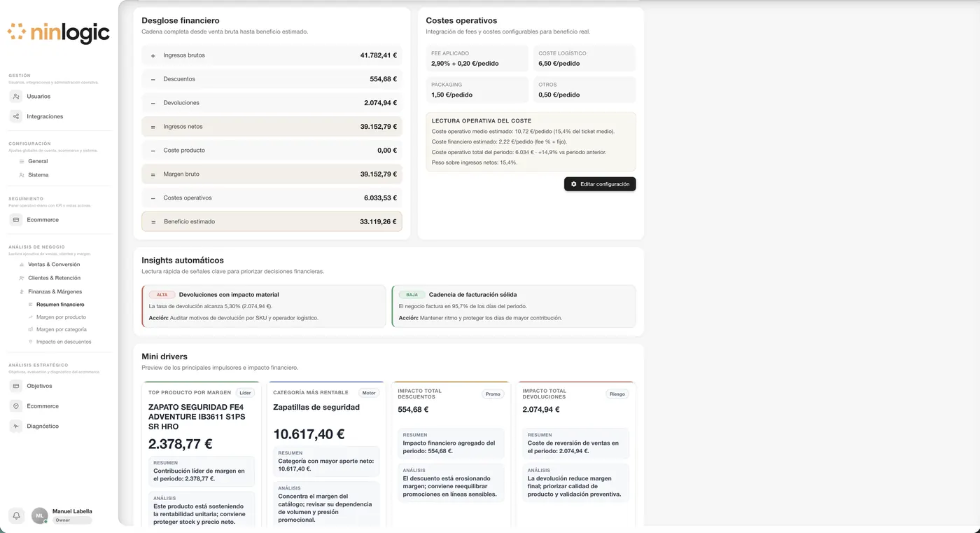Open Manuel Labella profile menu

[72, 511]
